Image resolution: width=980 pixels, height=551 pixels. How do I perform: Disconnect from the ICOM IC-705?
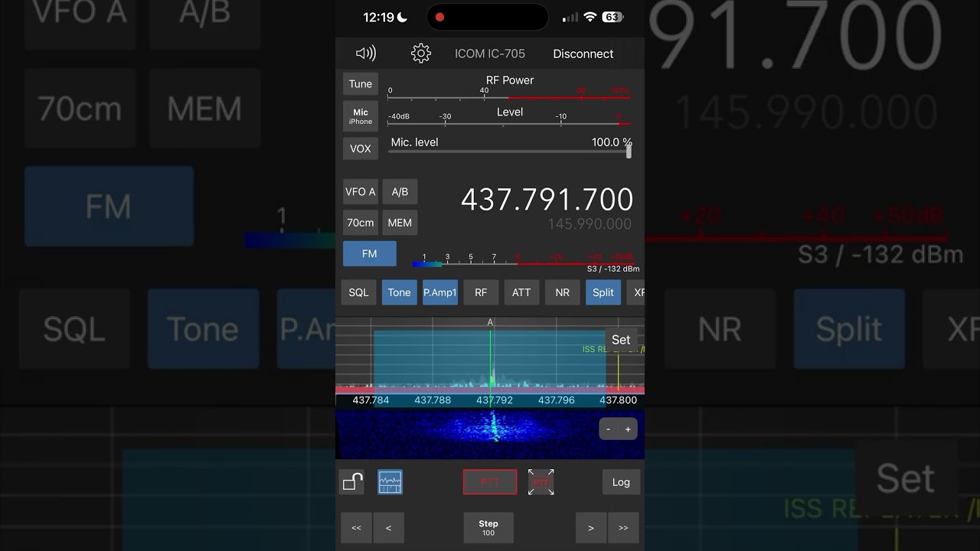(583, 54)
